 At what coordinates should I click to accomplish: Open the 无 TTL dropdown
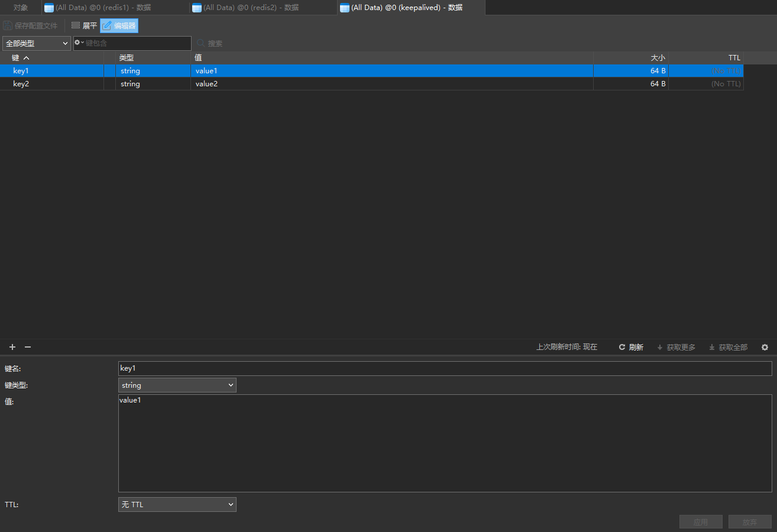point(177,505)
